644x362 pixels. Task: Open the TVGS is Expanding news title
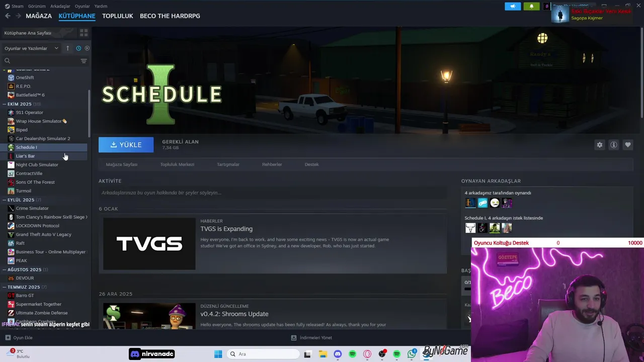226,229
